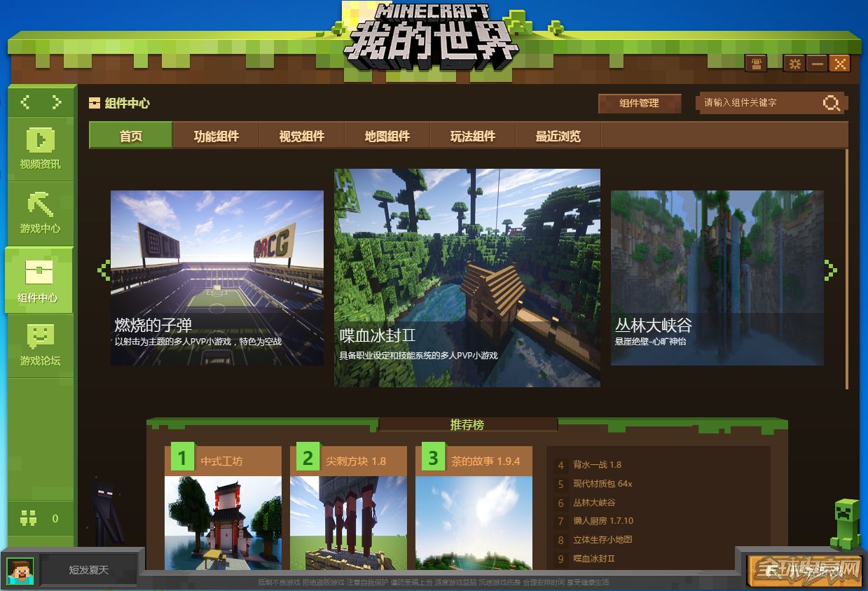
Task: Switch to the 视觉组件 tab
Action: (x=302, y=136)
